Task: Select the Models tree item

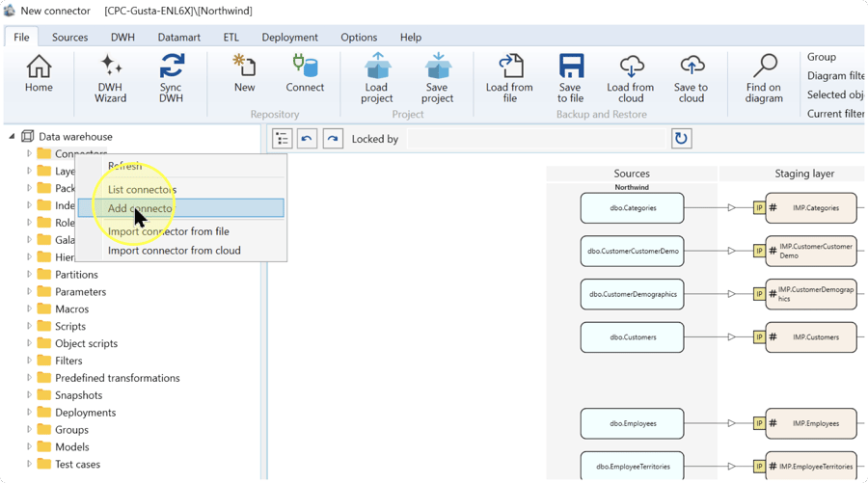Action: tap(72, 446)
